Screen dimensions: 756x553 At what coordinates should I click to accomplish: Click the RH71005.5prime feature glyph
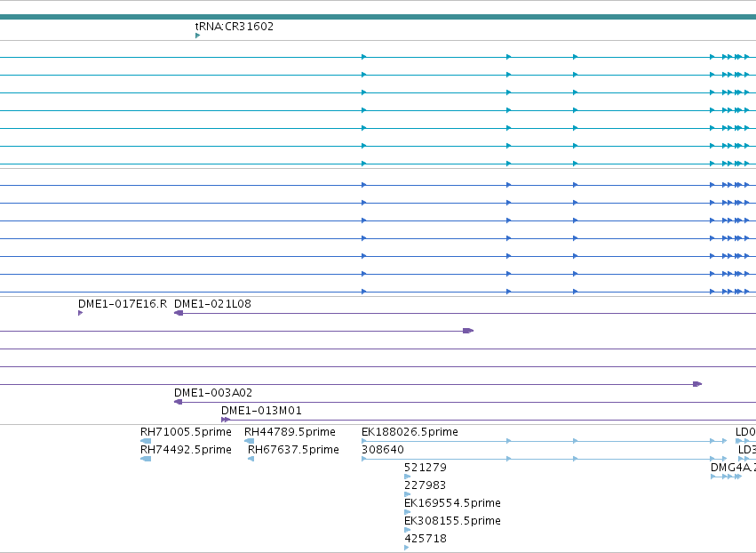click(146, 441)
